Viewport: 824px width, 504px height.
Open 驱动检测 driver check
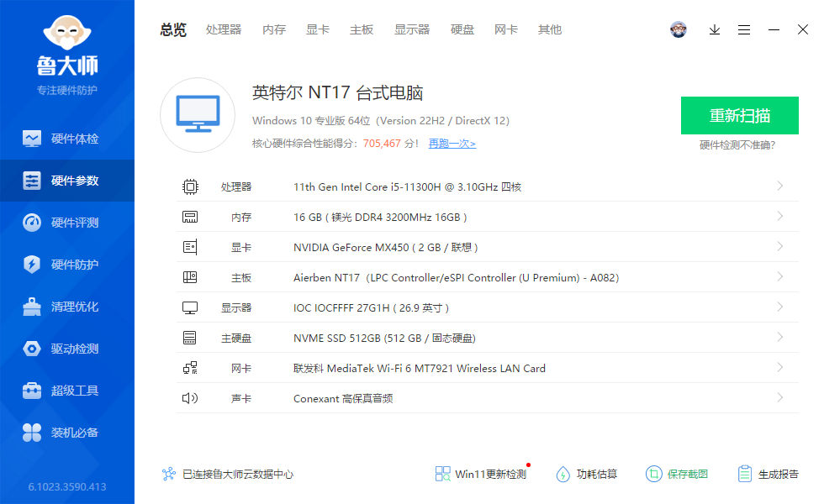(x=66, y=349)
